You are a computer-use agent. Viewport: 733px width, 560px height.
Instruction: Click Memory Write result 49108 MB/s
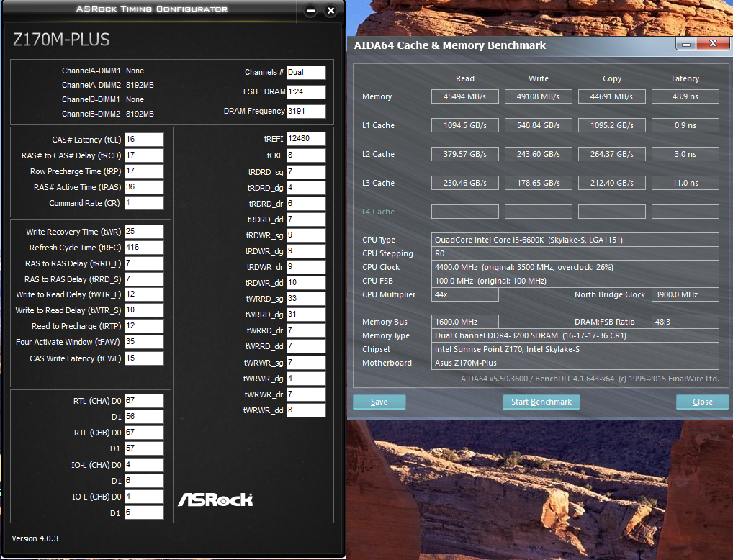(538, 96)
